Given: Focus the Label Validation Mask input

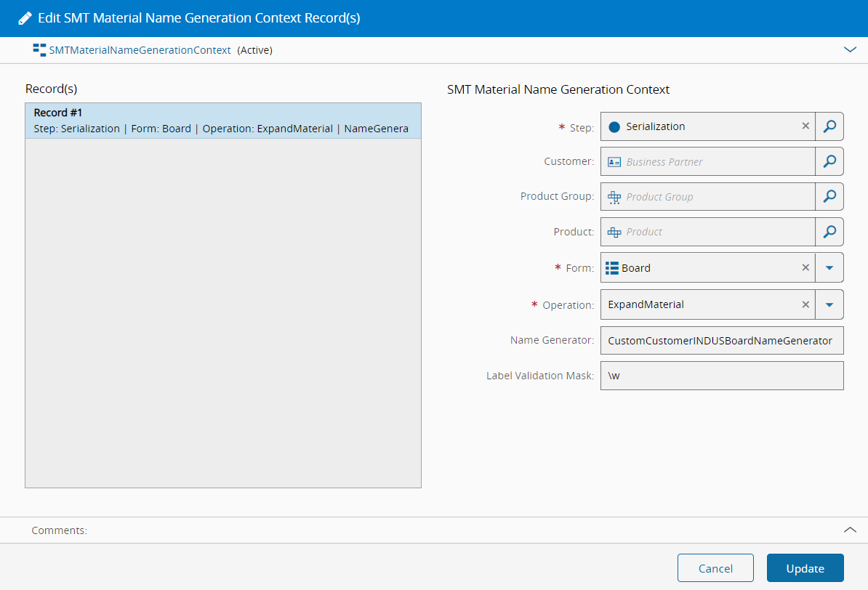Looking at the screenshot, I should point(721,376).
